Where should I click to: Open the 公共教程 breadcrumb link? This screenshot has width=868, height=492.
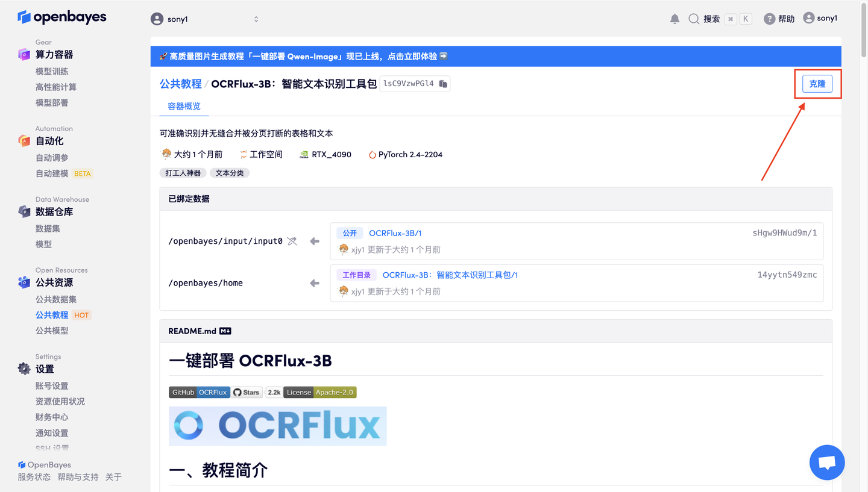(x=180, y=83)
